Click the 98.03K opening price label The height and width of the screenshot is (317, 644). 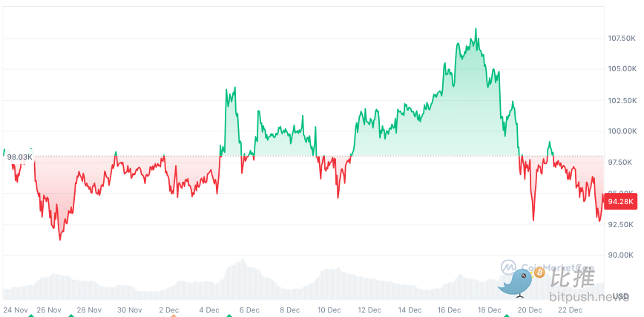point(19,157)
